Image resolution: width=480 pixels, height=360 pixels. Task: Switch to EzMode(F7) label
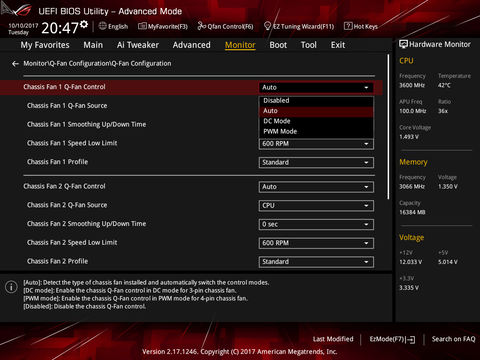387,339
